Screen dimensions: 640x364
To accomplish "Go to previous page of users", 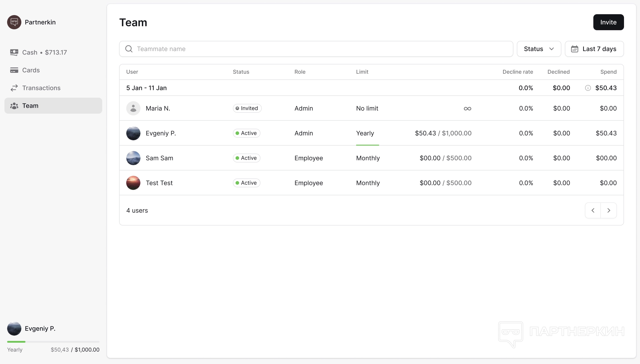I will point(593,210).
